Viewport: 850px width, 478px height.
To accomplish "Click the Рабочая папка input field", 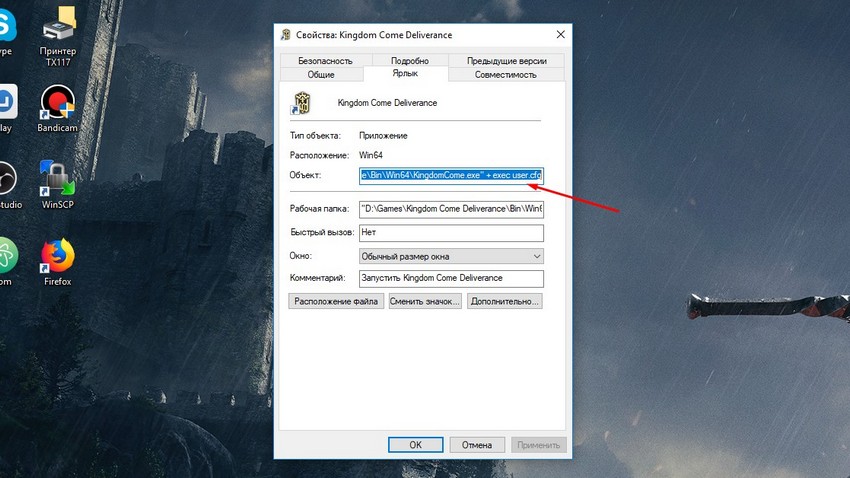I will (451, 209).
